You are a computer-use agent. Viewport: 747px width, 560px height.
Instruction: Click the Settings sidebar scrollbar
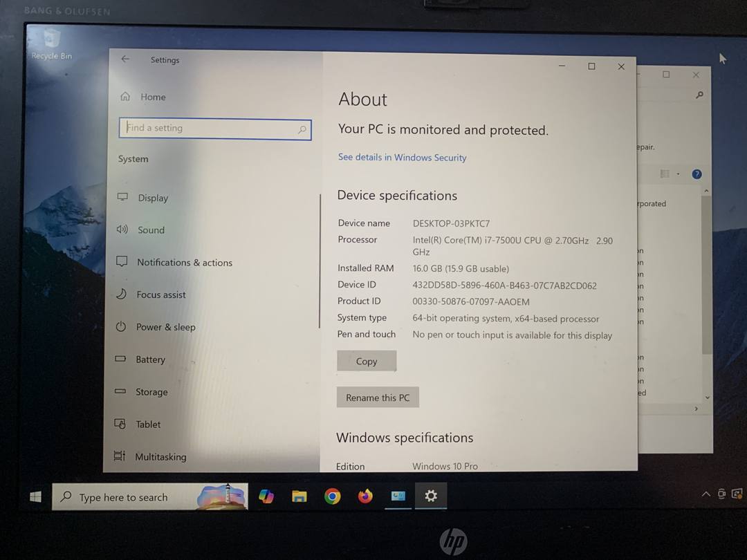[320, 261]
